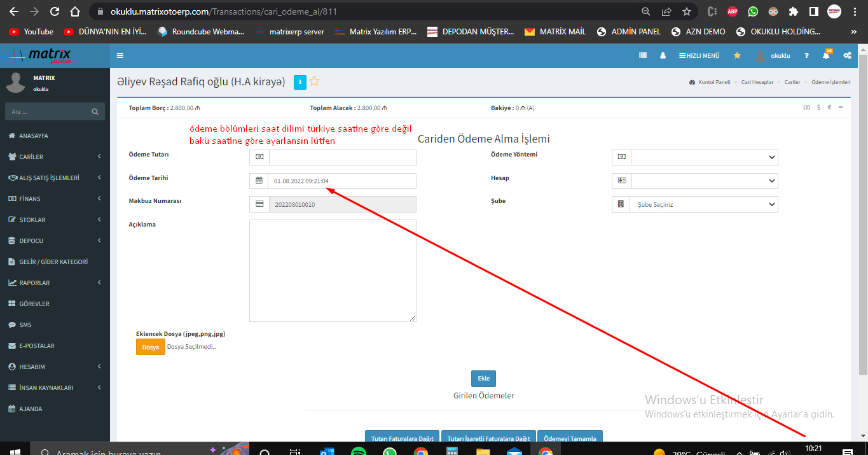868x455 pixels.
Task: Click the hamburger sidebar toggle icon
Action: pyautogui.click(x=120, y=55)
